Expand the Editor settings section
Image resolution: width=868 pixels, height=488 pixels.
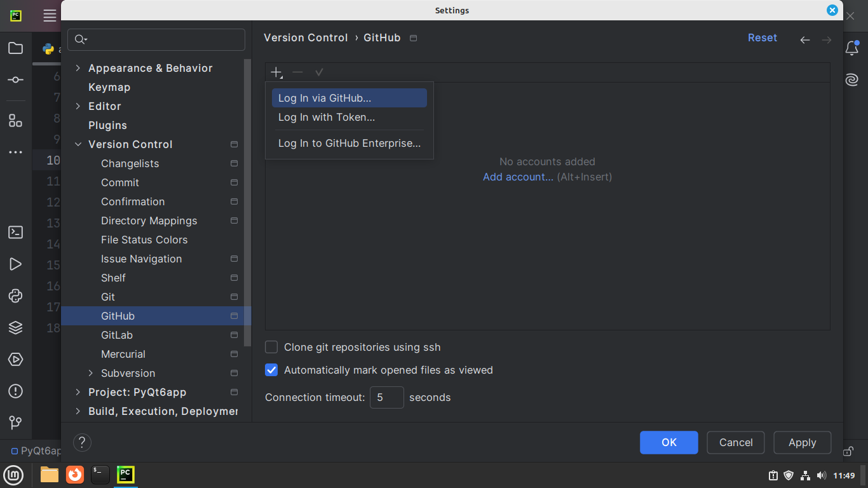[78, 106]
